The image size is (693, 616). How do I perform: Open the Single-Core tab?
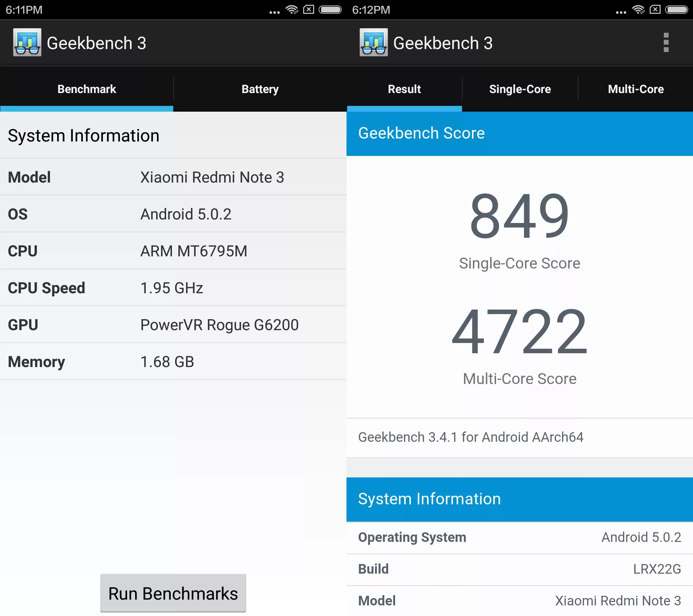[520, 89]
